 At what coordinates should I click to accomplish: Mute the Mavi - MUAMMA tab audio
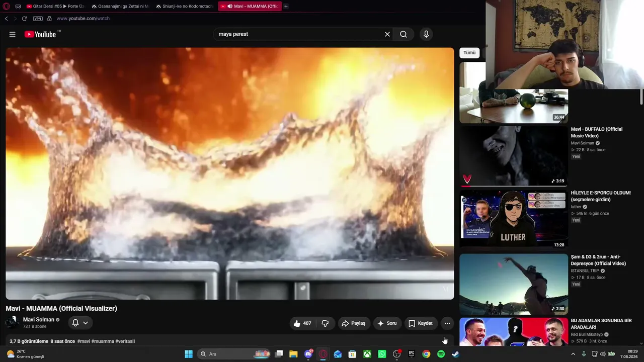click(230, 7)
